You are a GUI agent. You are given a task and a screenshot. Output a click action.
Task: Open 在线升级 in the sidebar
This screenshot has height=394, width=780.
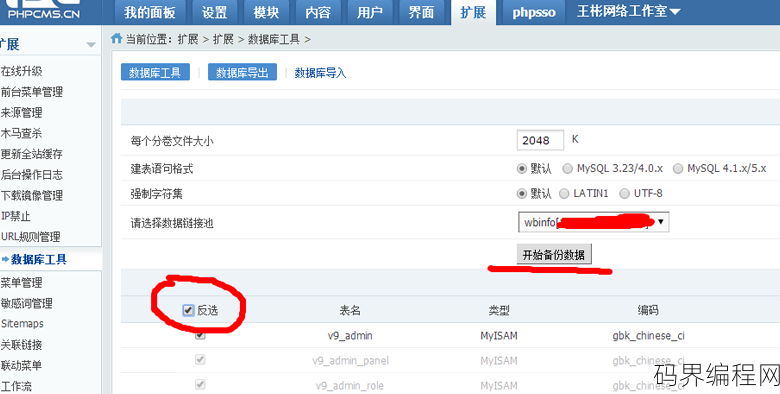pos(21,71)
